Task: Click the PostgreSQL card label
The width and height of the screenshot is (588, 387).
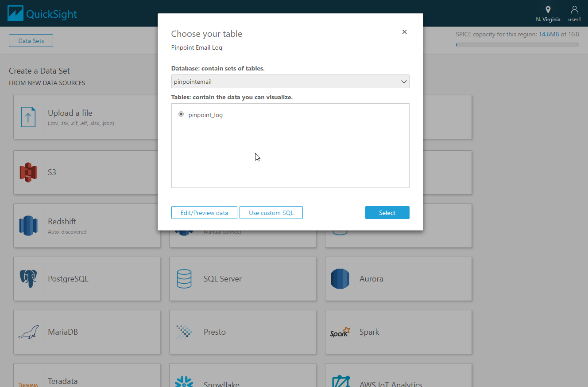Action: coord(68,279)
